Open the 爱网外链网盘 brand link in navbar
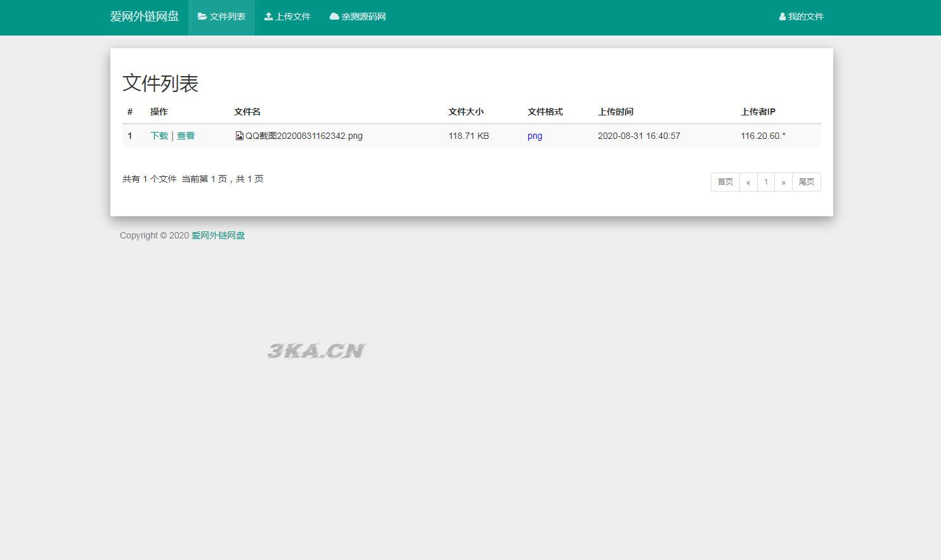The width and height of the screenshot is (941, 560). pos(145,16)
